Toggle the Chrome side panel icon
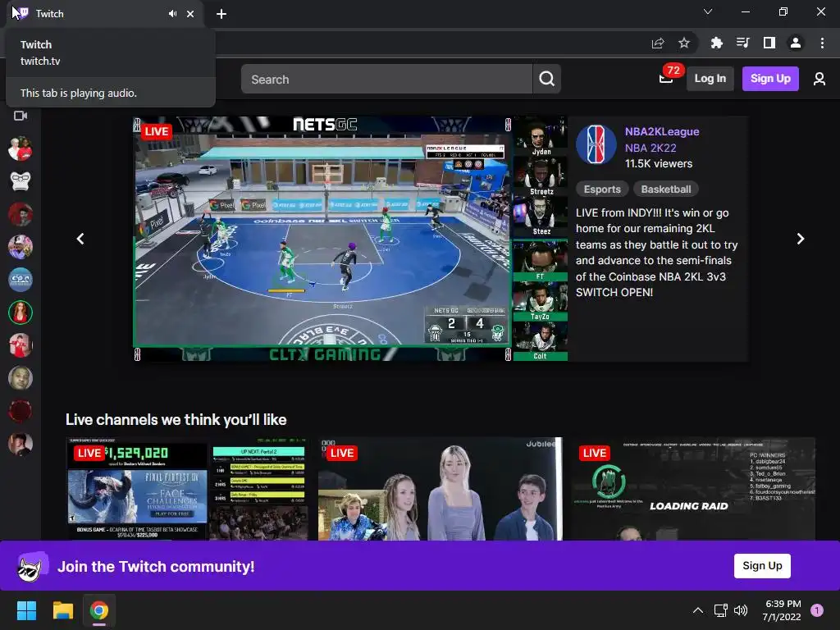 [769, 43]
